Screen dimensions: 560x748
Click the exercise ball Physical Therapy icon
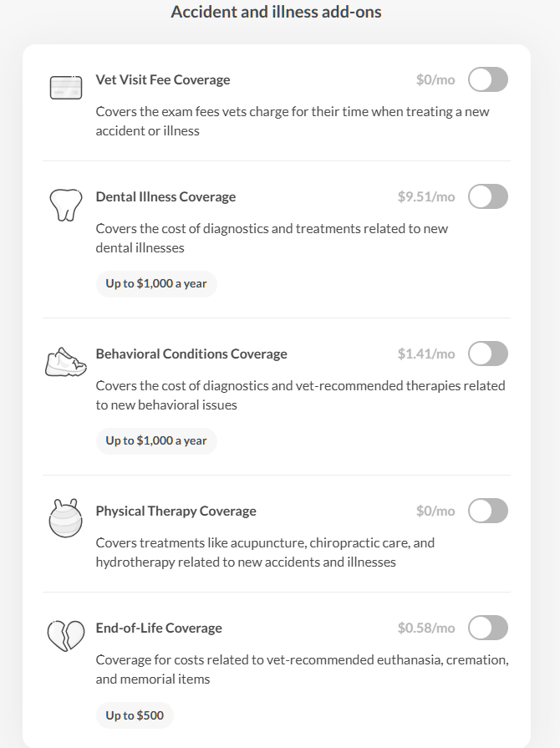click(x=66, y=518)
